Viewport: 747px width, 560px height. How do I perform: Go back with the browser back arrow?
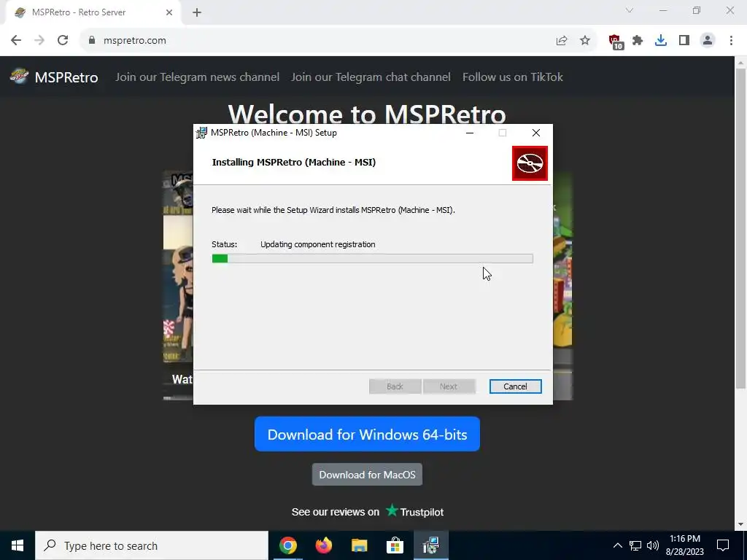tap(16, 41)
